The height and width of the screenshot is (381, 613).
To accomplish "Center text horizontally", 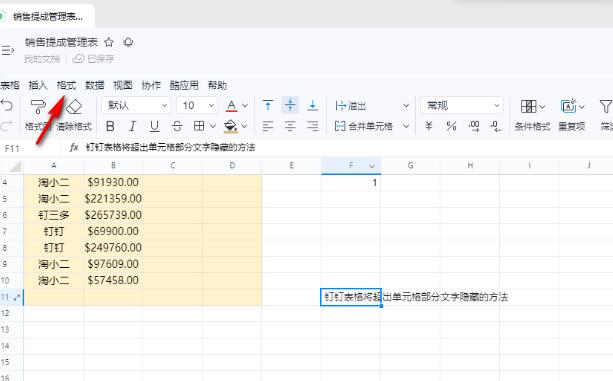I will pyautogui.click(x=290, y=126).
